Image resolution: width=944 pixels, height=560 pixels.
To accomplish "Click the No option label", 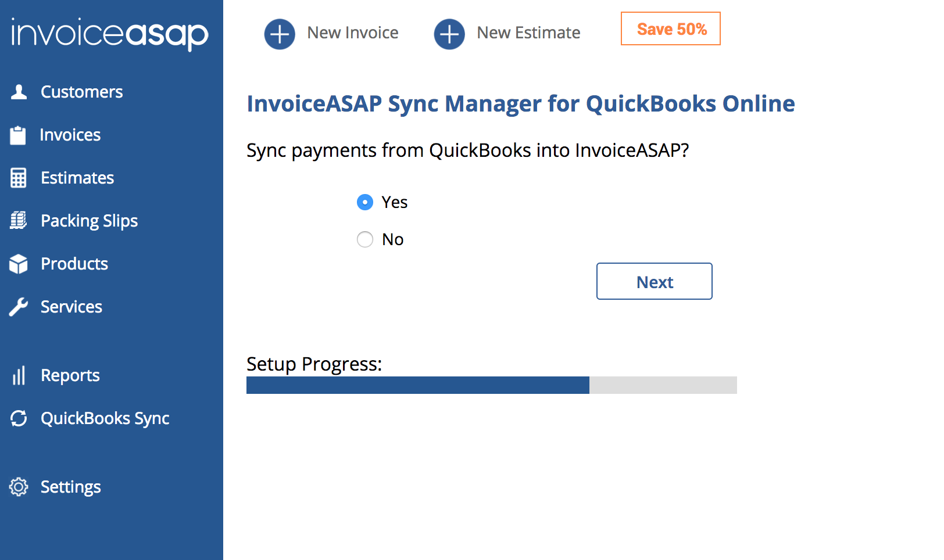I will [x=393, y=239].
